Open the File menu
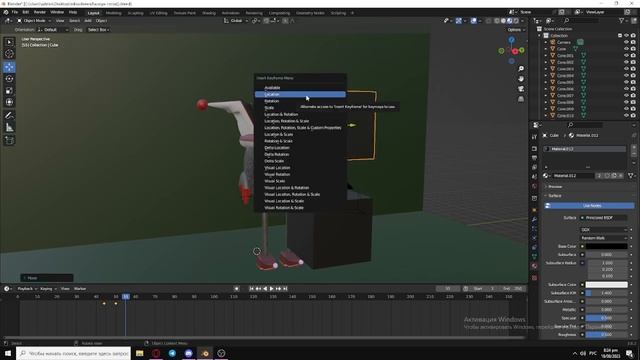 (15, 12)
